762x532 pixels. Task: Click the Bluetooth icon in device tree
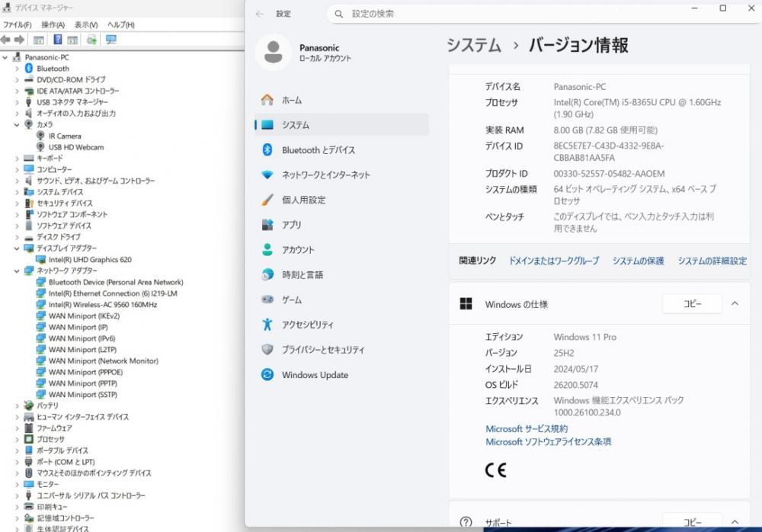(x=29, y=69)
